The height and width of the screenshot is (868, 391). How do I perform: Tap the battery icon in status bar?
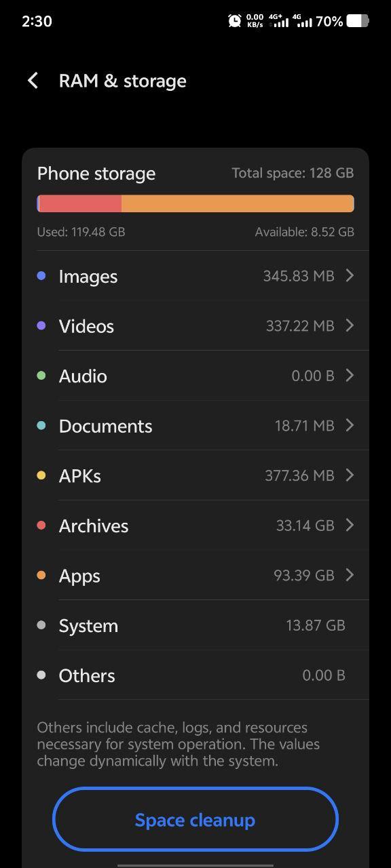click(358, 21)
